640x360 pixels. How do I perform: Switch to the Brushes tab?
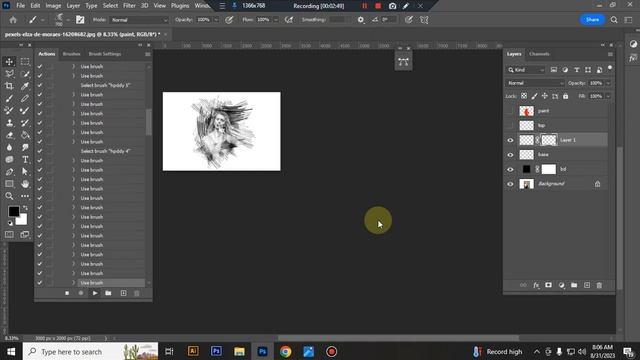point(71,54)
